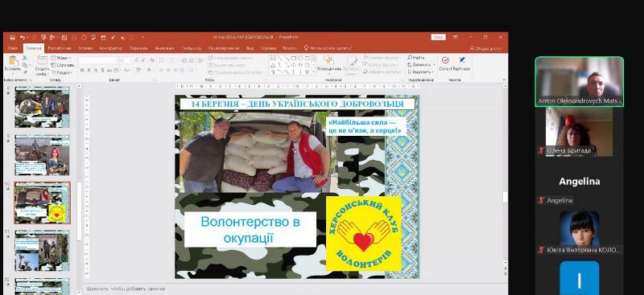This screenshot has height=295, width=644.
Task: Open the Справка tab
Action: tap(268, 48)
